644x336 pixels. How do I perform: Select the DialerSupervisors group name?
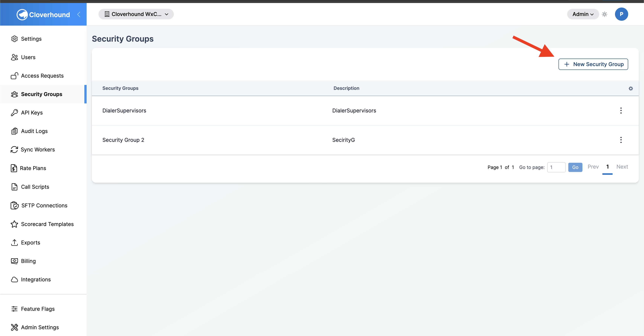click(124, 111)
